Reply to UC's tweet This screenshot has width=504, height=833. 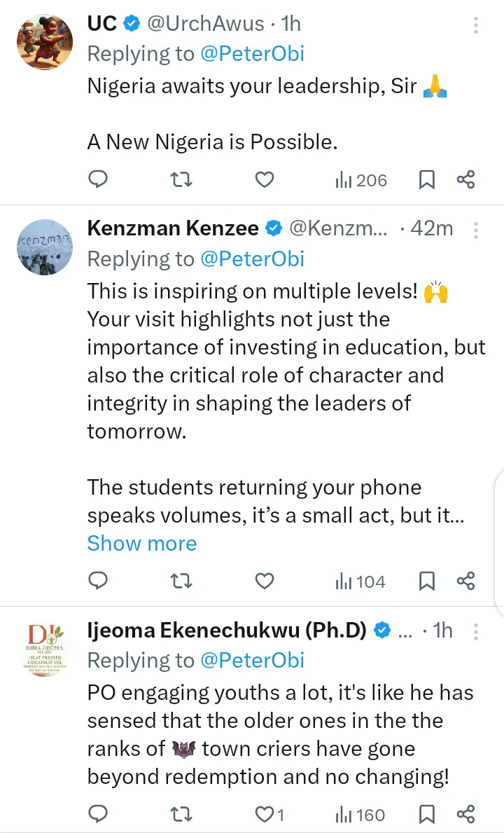coord(98,180)
